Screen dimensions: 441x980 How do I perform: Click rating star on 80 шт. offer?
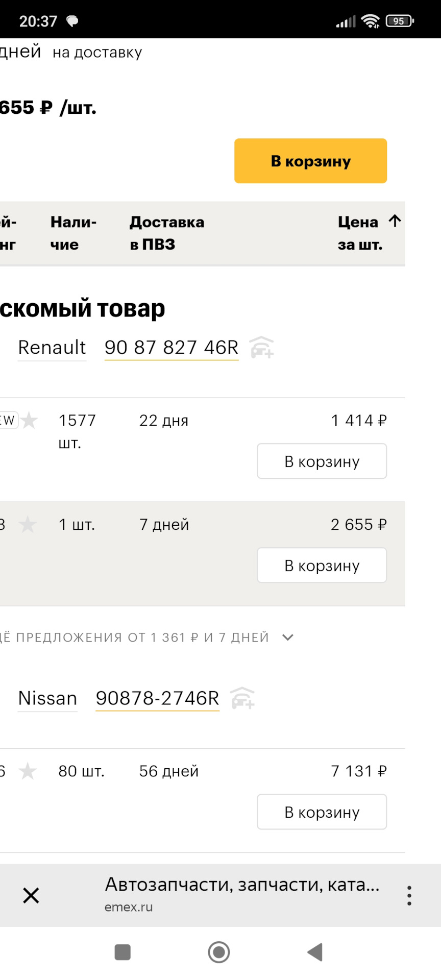pos(28,771)
